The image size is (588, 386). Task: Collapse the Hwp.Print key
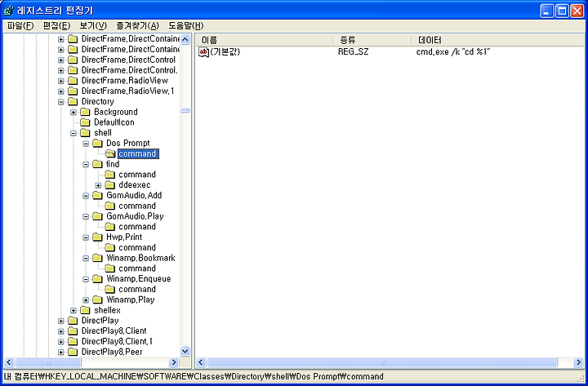pos(86,237)
